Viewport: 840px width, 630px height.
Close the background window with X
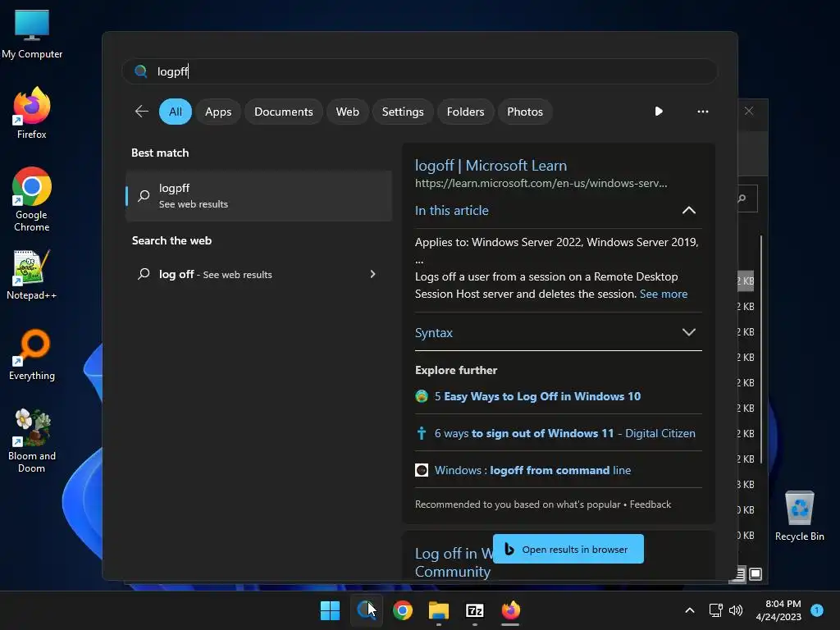point(749,111)
